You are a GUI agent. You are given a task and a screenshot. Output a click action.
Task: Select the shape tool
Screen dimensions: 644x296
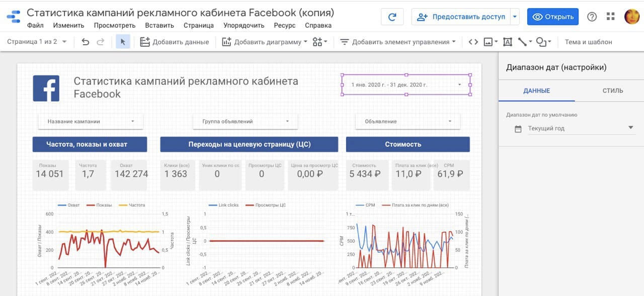coord(544,42)
